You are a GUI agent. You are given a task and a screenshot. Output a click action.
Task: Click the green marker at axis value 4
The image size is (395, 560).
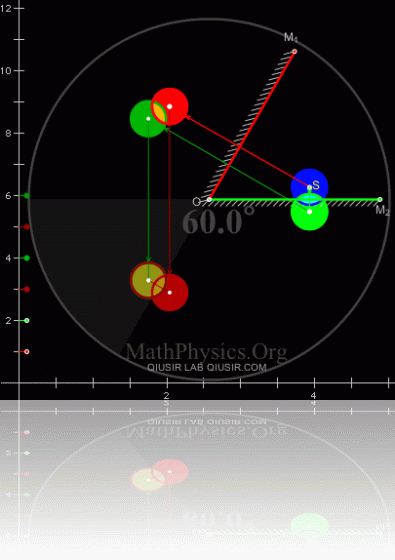point(26,258)
